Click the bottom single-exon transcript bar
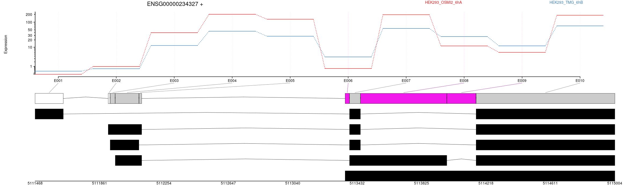 pyautogui.click(x=480, y=176)
